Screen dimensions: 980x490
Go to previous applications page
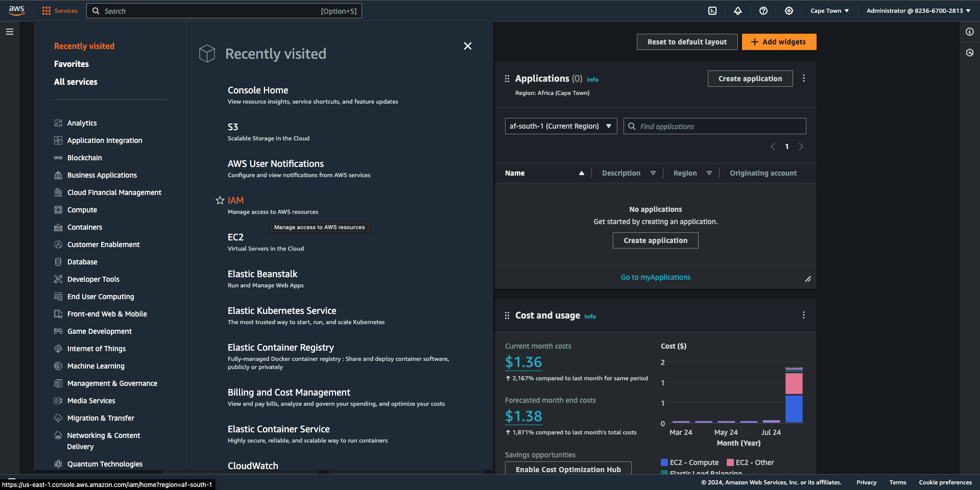pyautogui.click(x=773, y=146)
